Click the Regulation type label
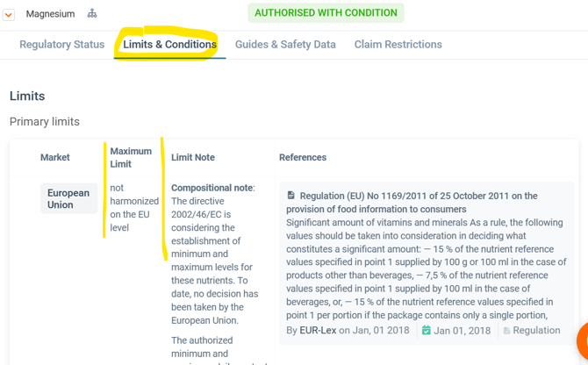588x365 pixels. [x=536, y=331]
